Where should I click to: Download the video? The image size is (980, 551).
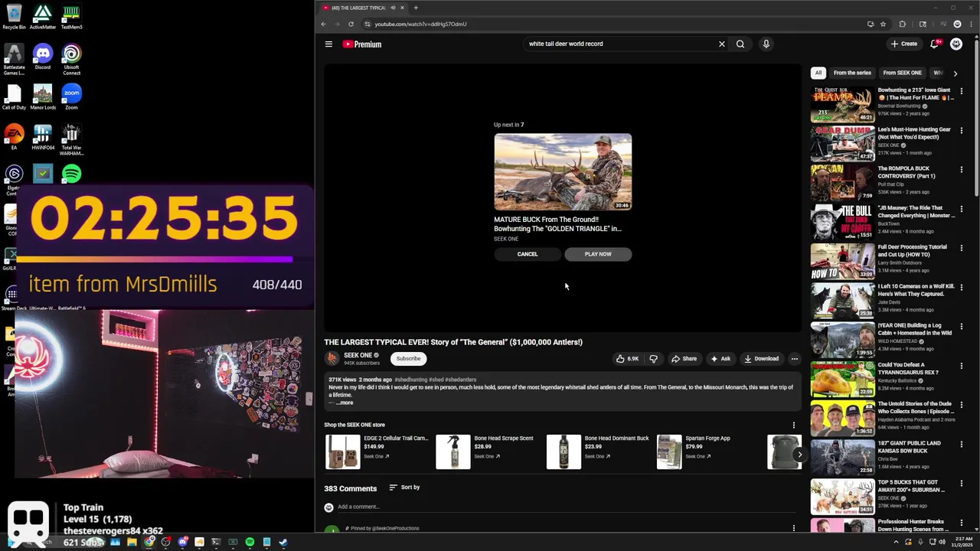pos(762,359)
